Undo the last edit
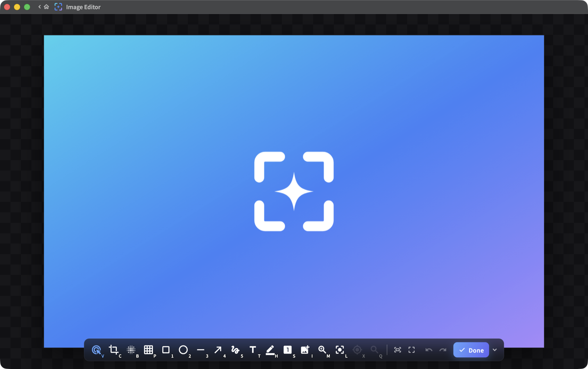Screen dimensions: 588x369 tap(429, 350)
